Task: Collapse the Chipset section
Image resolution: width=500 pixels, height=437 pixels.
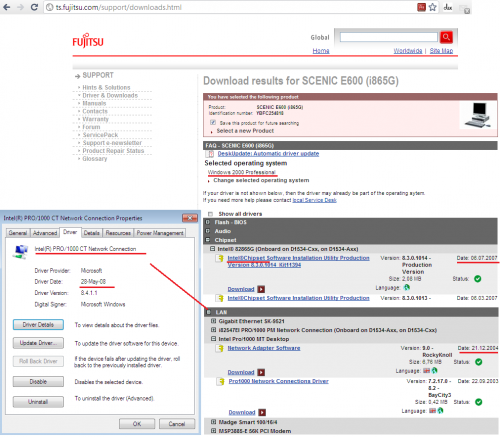Action: [x=208, y=240]
